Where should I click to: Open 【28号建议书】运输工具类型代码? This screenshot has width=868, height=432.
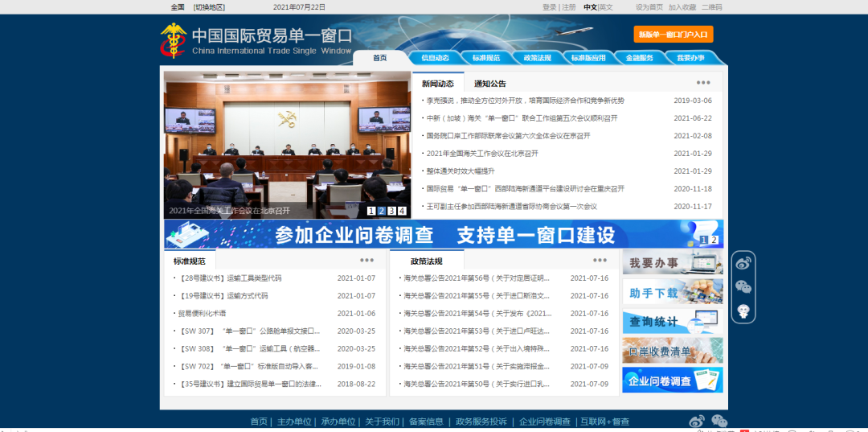[231, 278]
